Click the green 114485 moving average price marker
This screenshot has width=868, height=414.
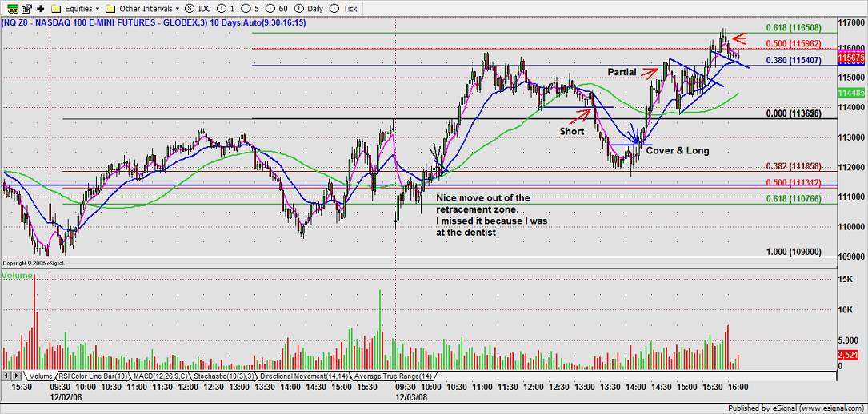coord(853,92)
